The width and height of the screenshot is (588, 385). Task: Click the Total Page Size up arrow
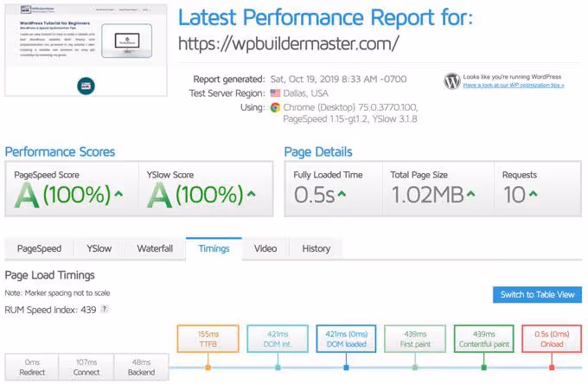tap(471, 194)
